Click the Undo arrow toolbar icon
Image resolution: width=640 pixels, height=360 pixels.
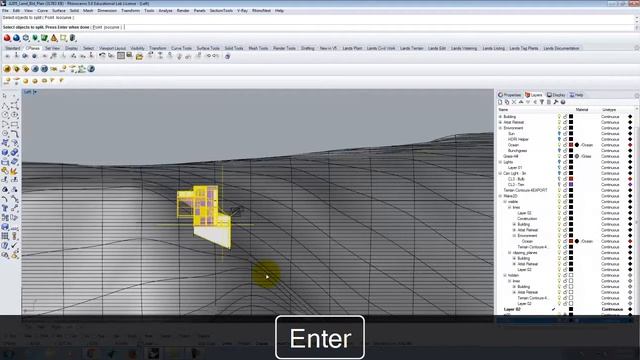[102, 56]
